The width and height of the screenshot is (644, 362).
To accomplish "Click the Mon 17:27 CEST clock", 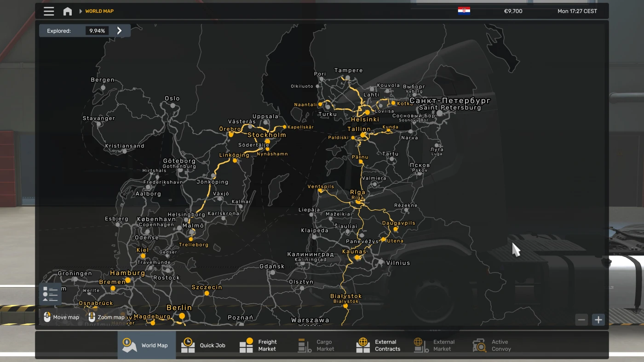I will pos(577,11).
